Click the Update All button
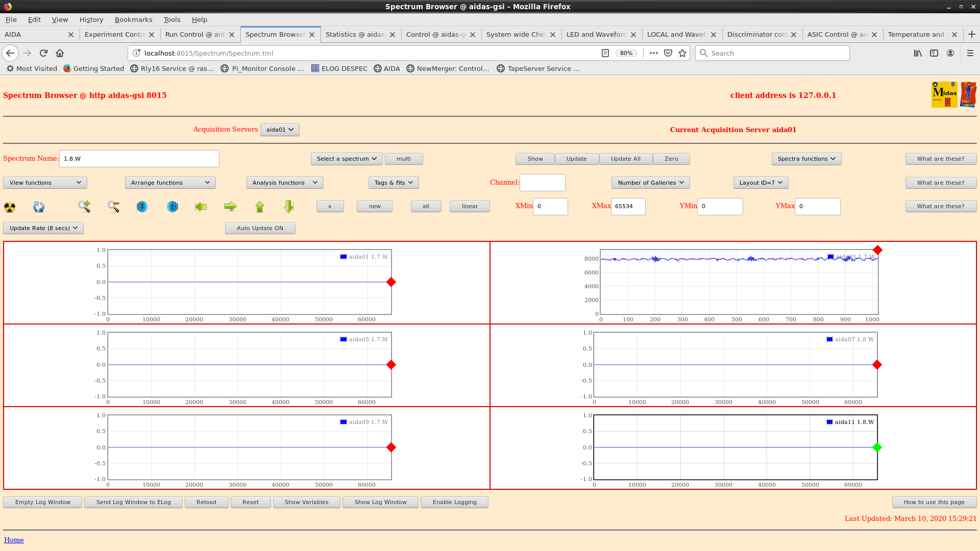Viewport: 980px width, 551px height. (625, 159)
